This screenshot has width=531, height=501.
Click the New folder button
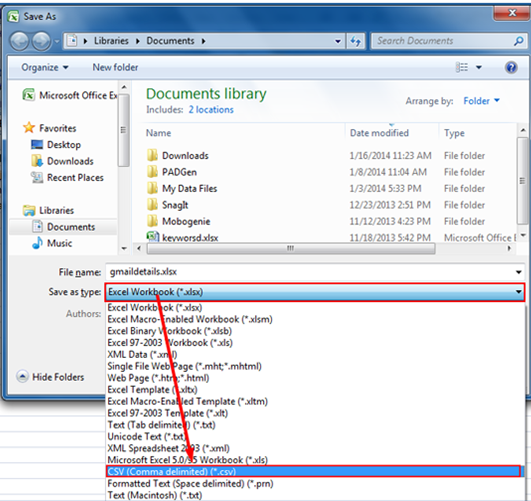[x=115, y=67]
